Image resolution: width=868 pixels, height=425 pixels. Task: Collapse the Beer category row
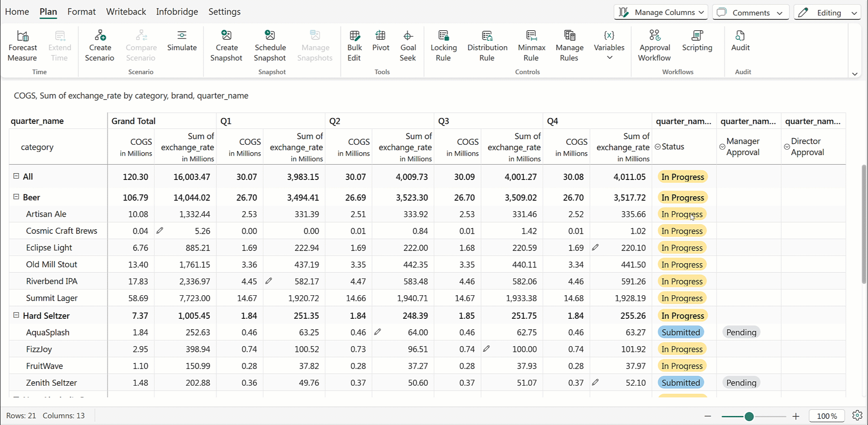point(16,197)
